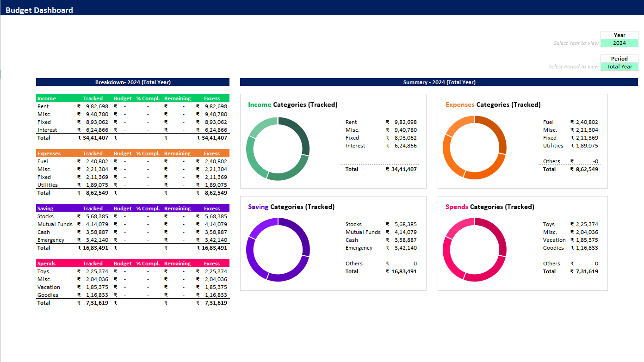Select the orange Expenses header row
The height and width of the screenshot is (362, 644).
(133, 153)
